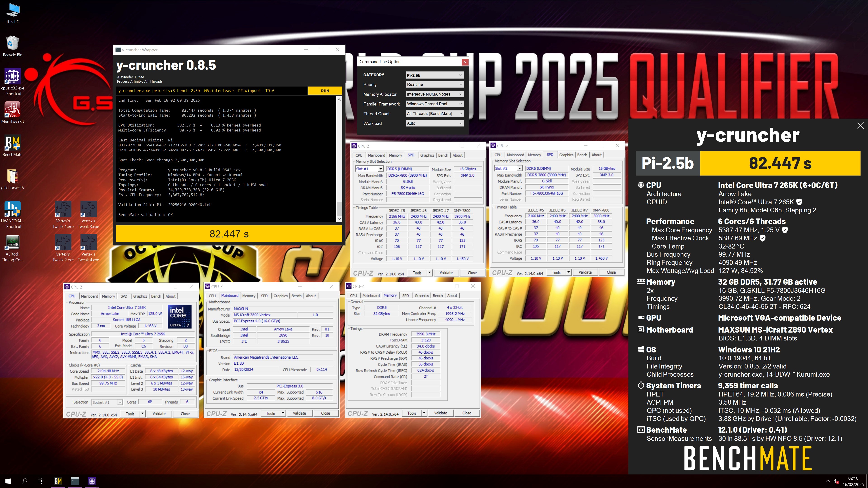Launch Vertex's Tweak 4.exe icon
The width and height of the screenshot is (868, 488).
[x=89, y=248]
